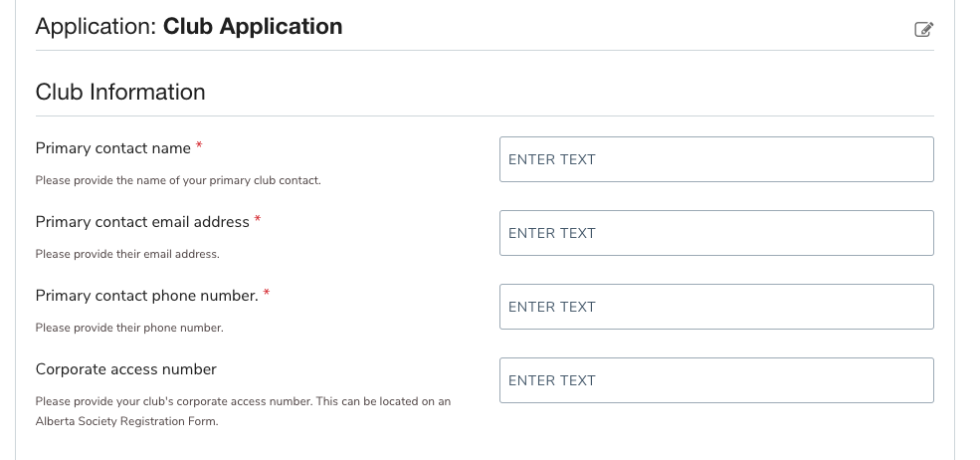Click the edit application pencil icon
Image resolution: width=980 pixels, height=460 pixels.
[x=923, y=29]
